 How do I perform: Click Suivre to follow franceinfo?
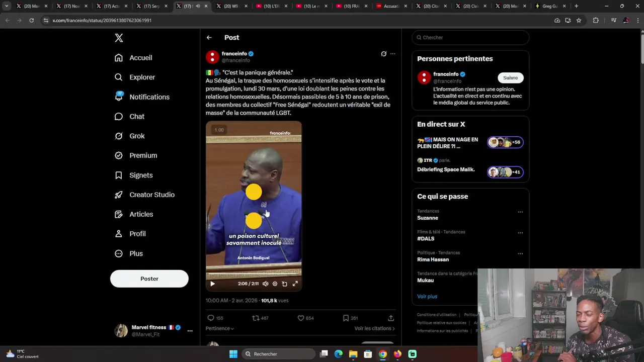[510, 78]
